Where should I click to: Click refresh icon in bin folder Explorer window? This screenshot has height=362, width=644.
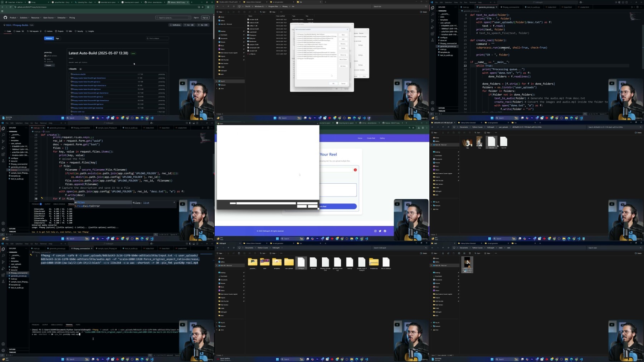(234, 6)
